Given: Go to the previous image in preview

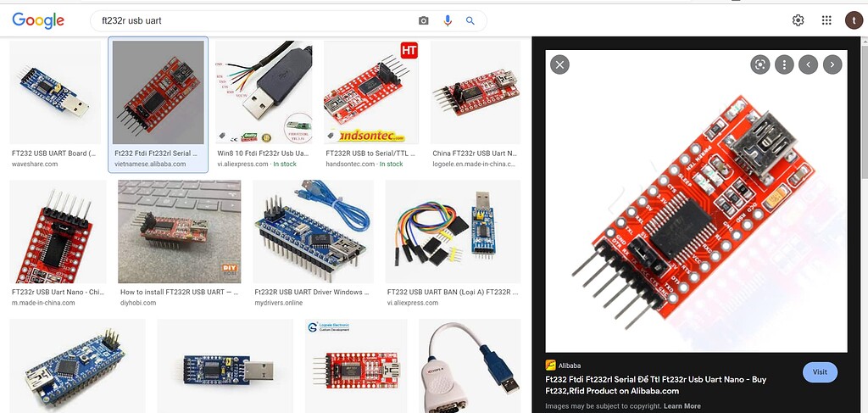Looking at the screenshot, I should pos(808,64).
